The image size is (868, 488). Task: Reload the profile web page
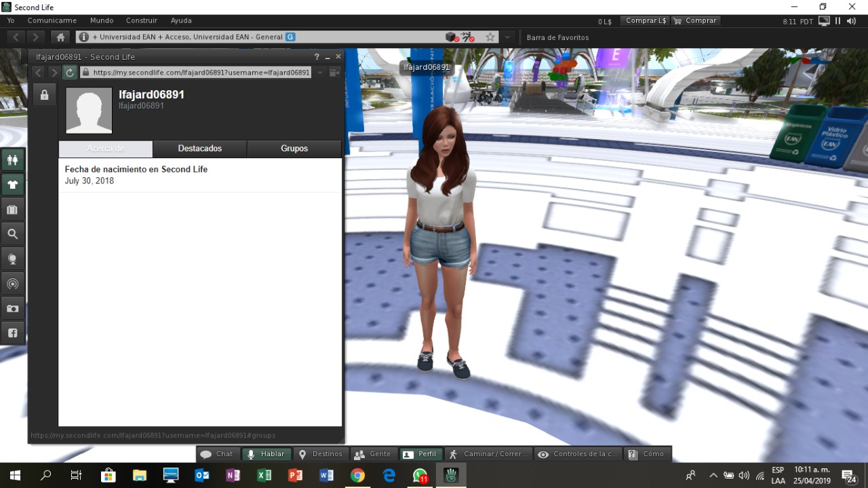[70, 73]
